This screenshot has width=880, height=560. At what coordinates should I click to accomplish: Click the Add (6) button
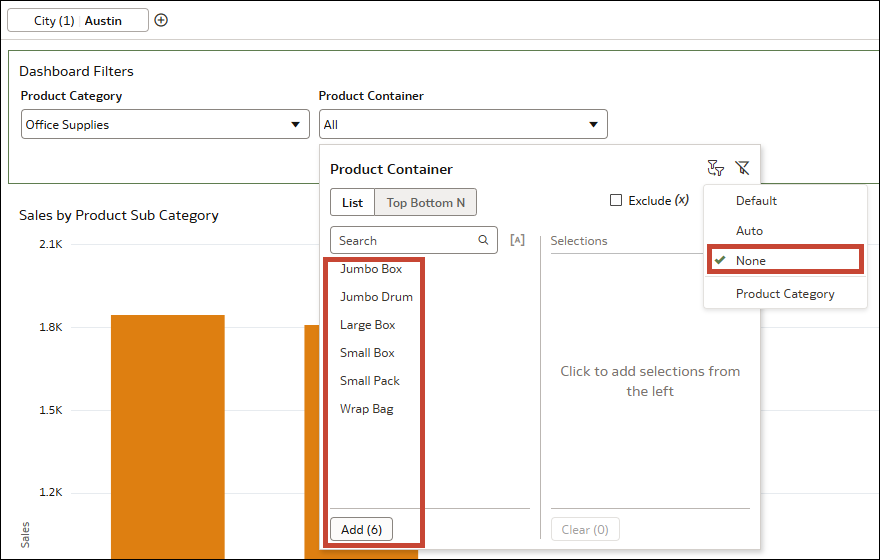click(x=361, y=529)
